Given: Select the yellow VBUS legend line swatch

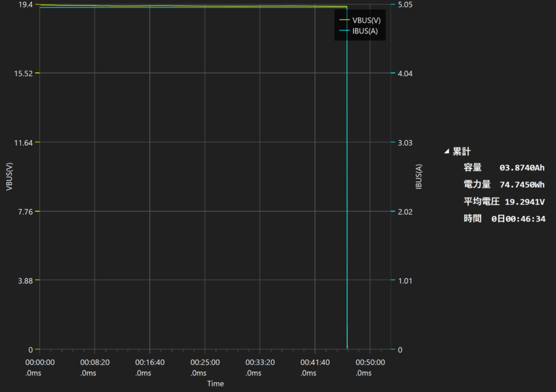Looking at the screenshot, I should (344, 20).
